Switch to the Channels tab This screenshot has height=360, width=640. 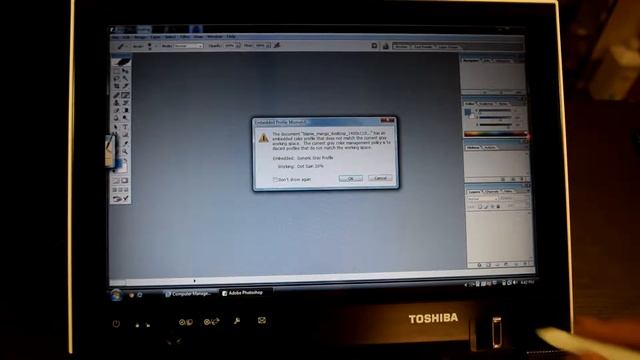tap(492, 191)
